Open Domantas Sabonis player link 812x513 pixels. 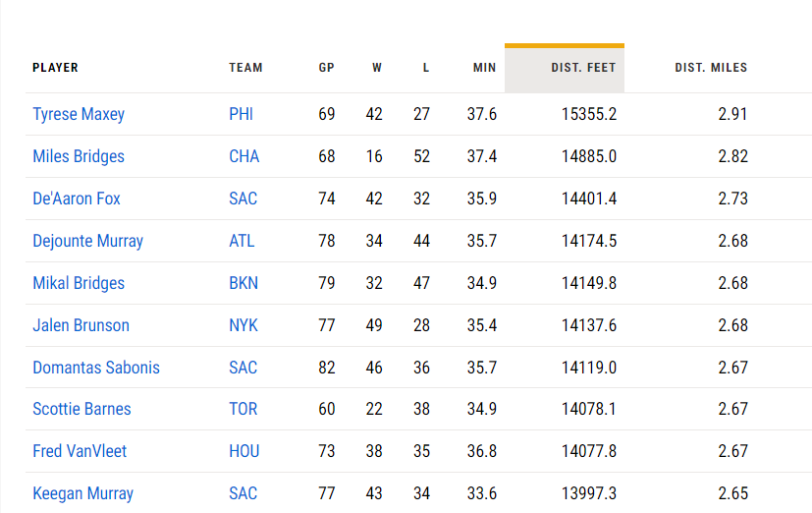pyautogui.click(x=96, y=368)
